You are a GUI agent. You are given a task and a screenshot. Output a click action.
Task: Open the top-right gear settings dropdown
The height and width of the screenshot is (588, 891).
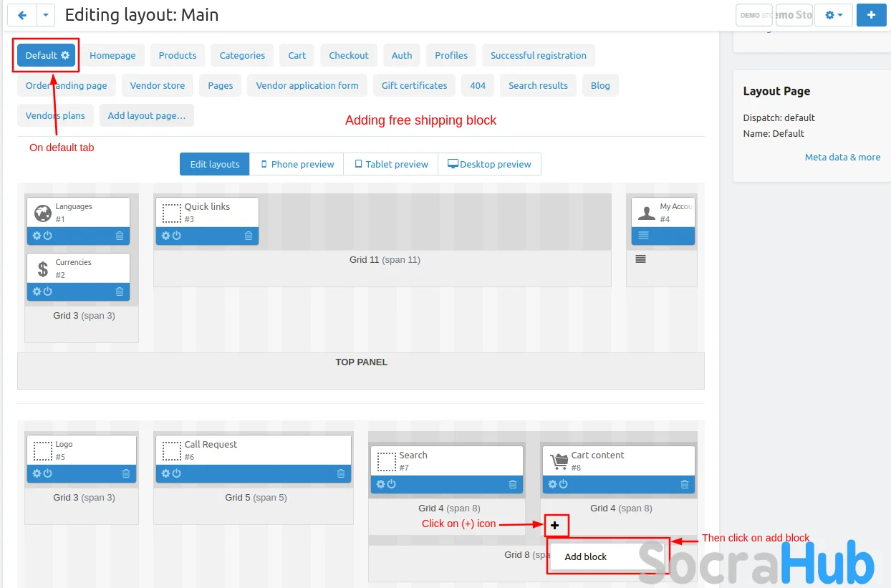tap(834, 14)
